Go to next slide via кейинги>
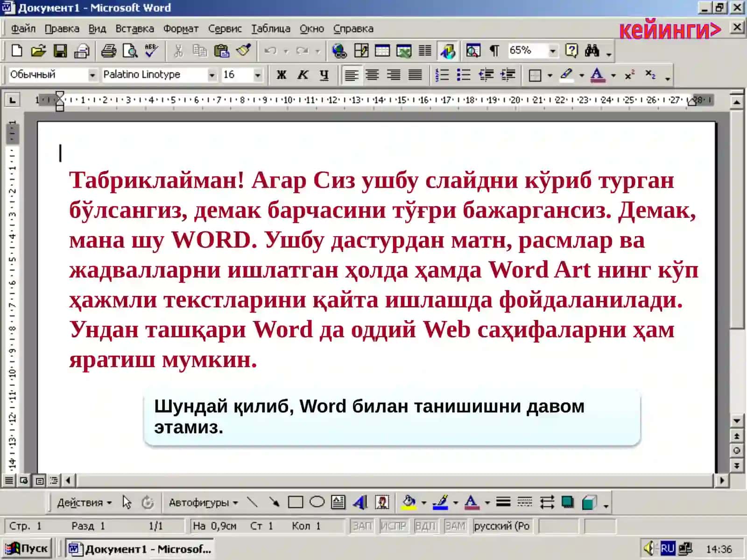This screenshot has width=747, height=560. pyautogui.click(x=670, y=30)
